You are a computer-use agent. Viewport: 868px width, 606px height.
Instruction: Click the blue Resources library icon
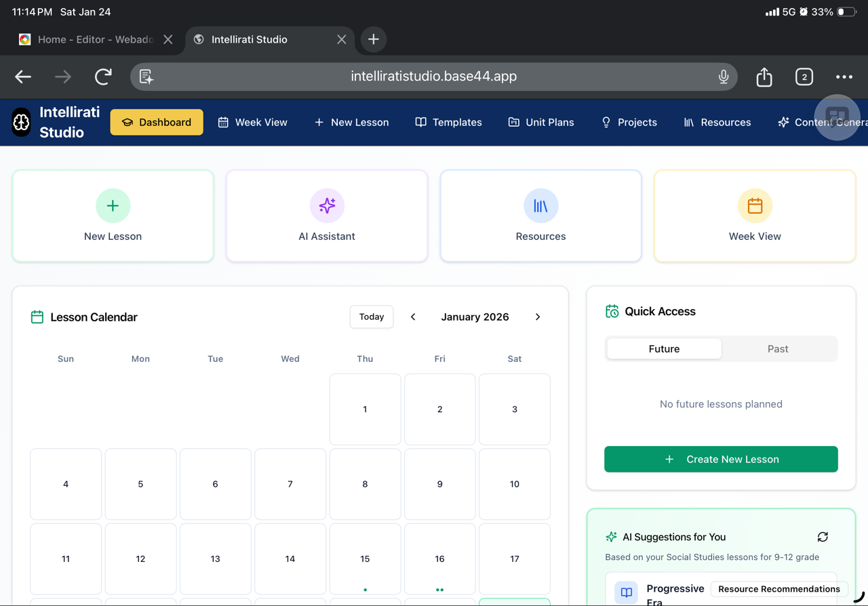pyautogui.click(x=540, y=205)
